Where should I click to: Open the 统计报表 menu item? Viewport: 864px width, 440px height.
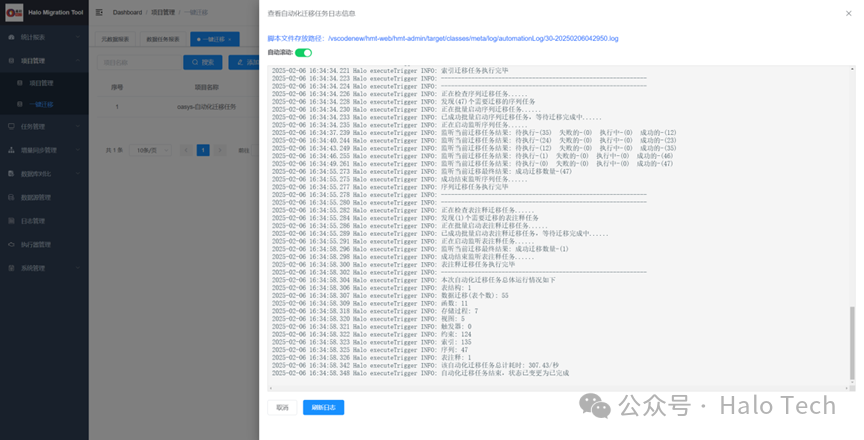coord(44,37)
